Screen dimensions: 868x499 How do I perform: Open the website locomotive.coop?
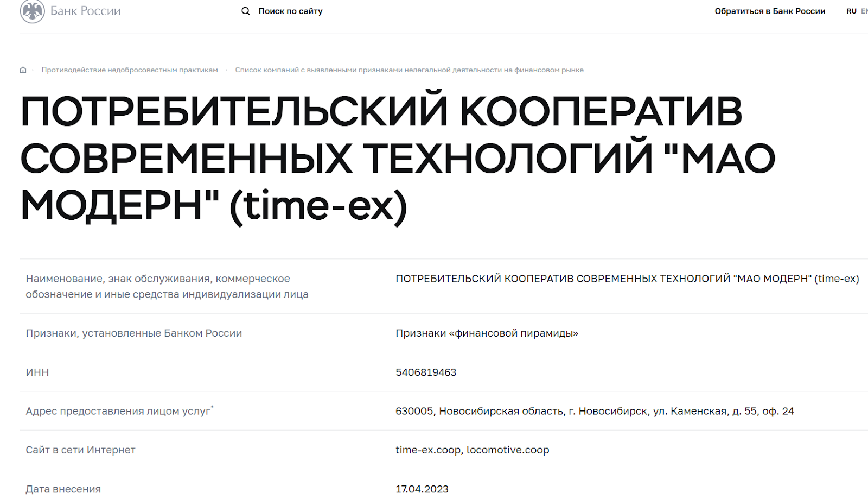(x=508, y=450)
